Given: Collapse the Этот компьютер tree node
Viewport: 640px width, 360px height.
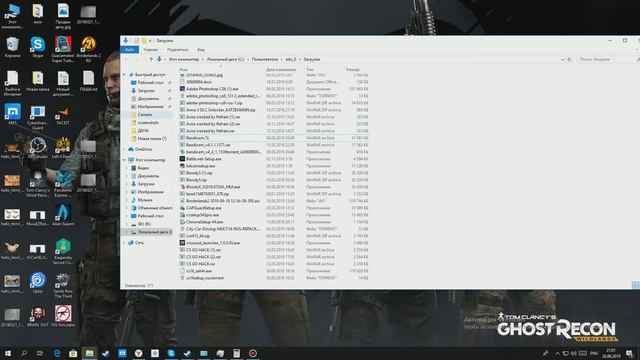Looking at the screenshot, I should [x=124, y=160].
